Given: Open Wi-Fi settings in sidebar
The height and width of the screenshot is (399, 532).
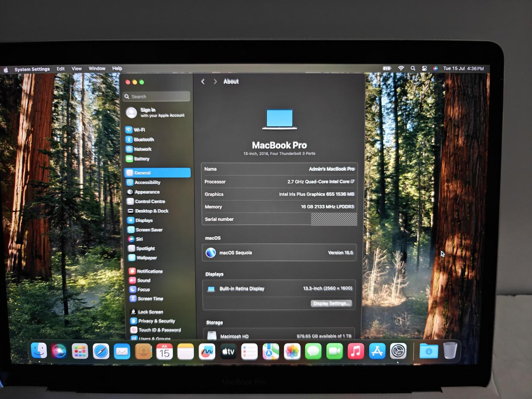Looking at the screenshot, I should [139, 130].
